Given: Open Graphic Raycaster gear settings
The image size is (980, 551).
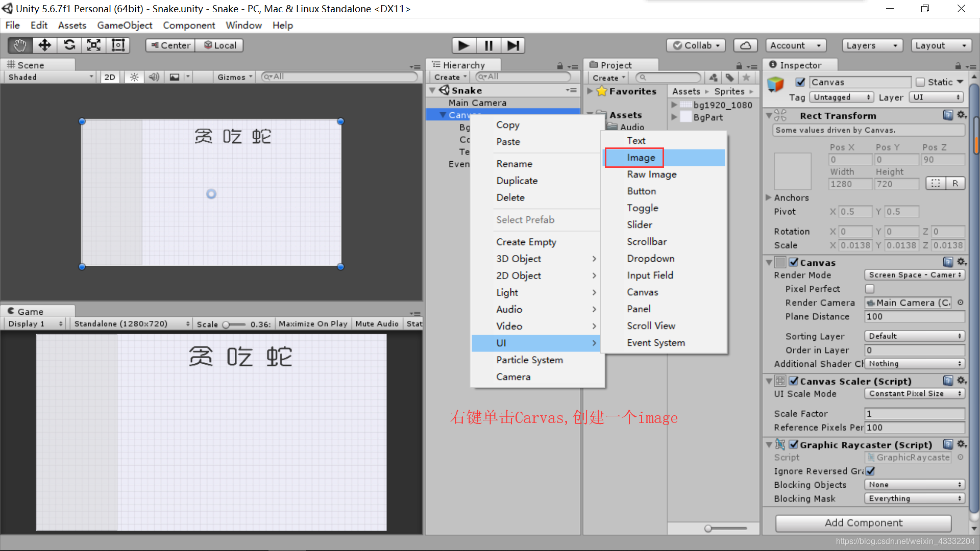Looking at the screenshot, I should click(962, 445).
